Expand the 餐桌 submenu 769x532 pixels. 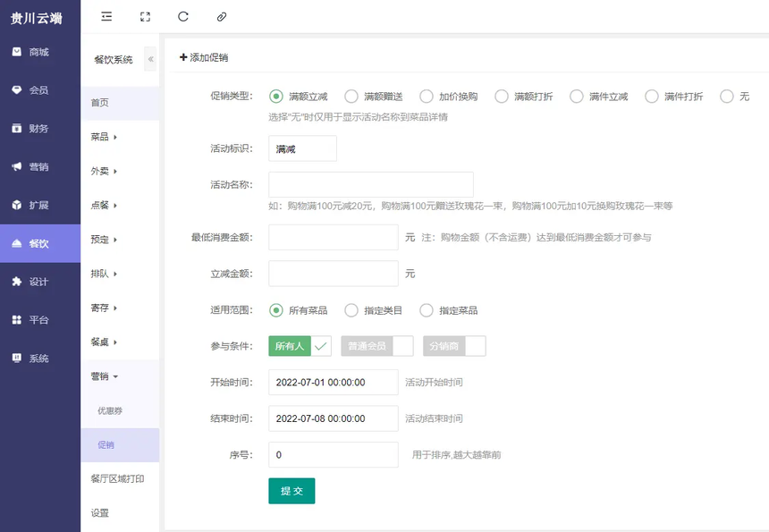[x=120, y=342]
